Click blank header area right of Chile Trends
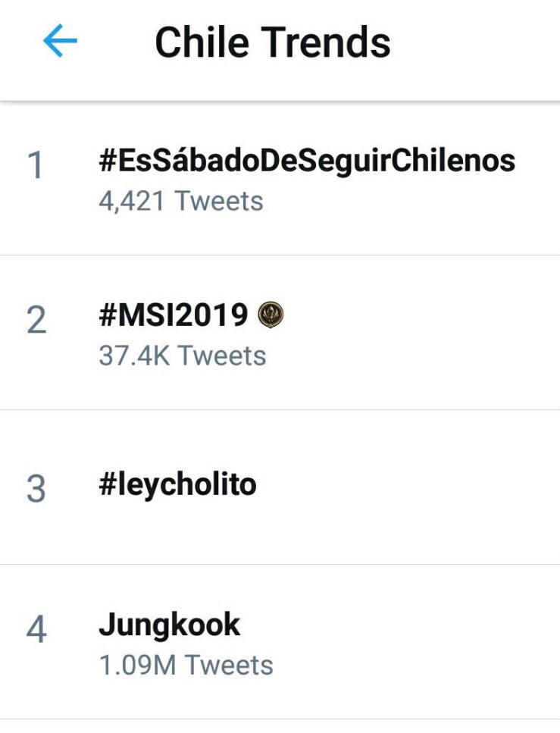Viewport: 560px width, 733px height. (x=477, y=42)
